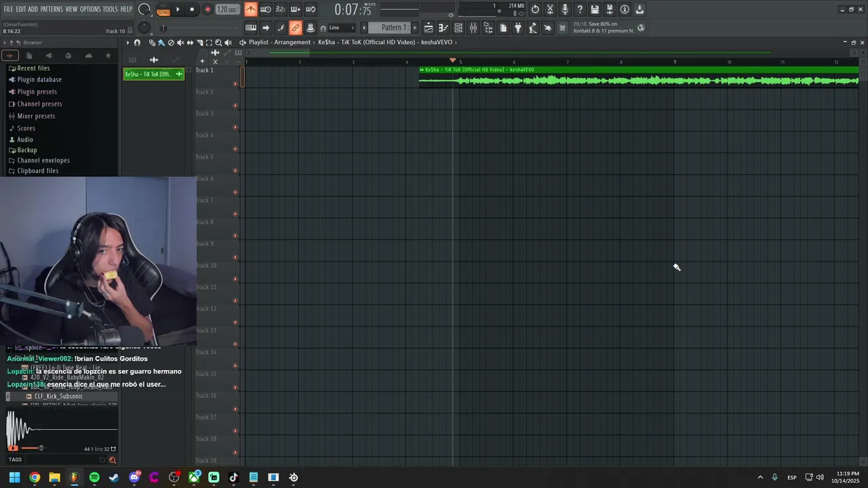Toggle the active orange link-to-controller icon
This screenshot has height=488, width=868.
[x=295, y=28]
